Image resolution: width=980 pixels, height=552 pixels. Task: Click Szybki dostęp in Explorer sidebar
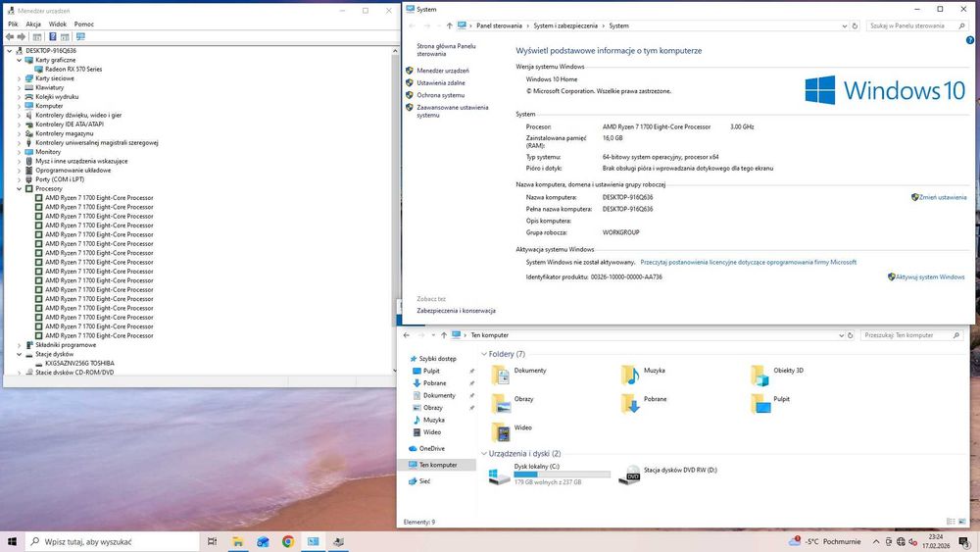click(437, 359)
